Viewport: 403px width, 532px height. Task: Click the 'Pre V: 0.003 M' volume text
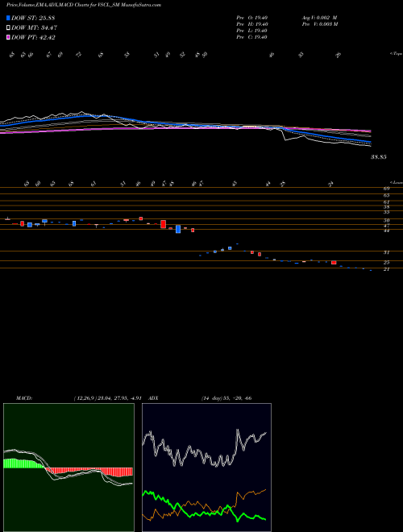[x=319, y=24]
